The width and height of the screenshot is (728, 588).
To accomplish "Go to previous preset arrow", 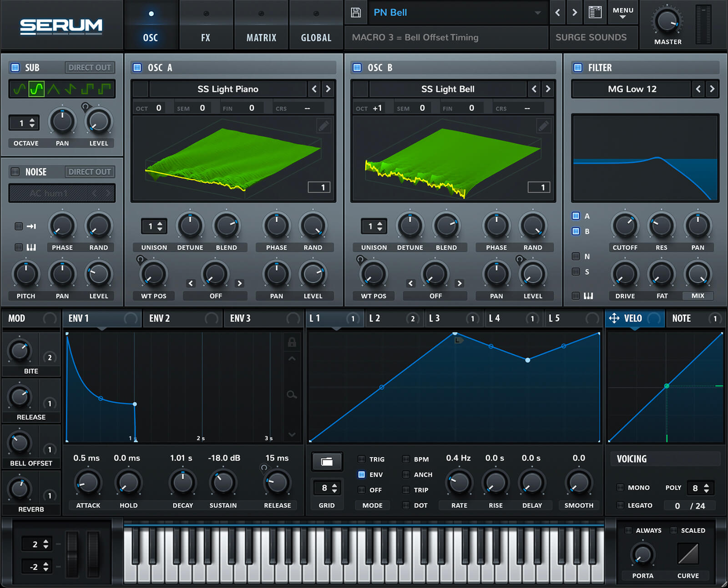I will point(557,12).
